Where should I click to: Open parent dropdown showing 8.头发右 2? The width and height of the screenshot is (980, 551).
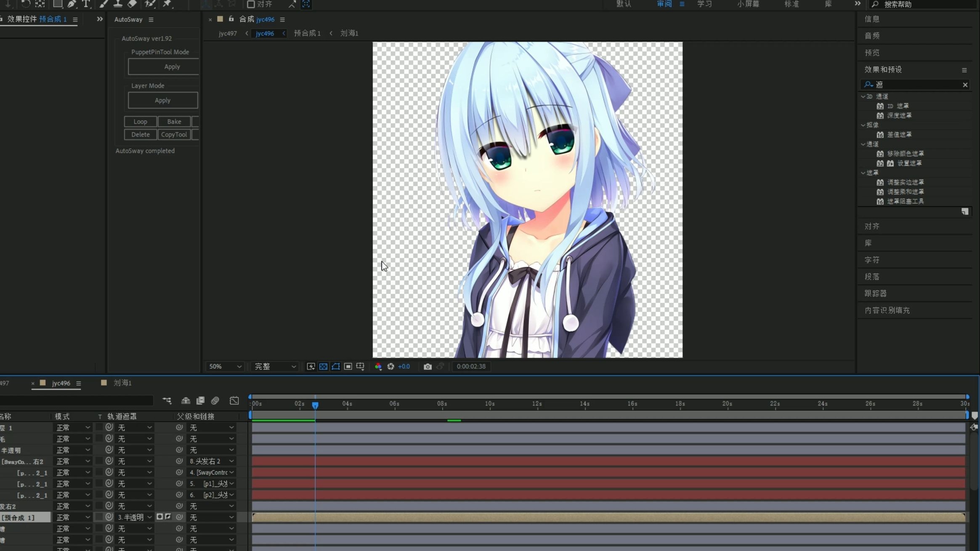tap(211, 461)
